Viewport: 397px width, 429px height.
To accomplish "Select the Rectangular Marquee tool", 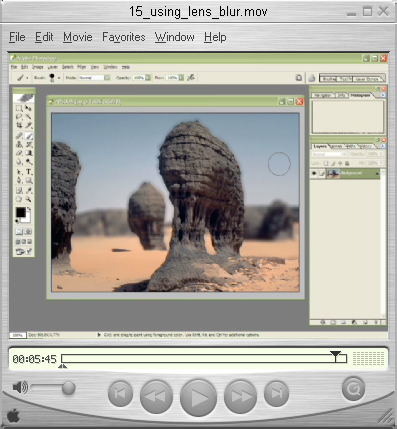I will click(x=19, y=108).
